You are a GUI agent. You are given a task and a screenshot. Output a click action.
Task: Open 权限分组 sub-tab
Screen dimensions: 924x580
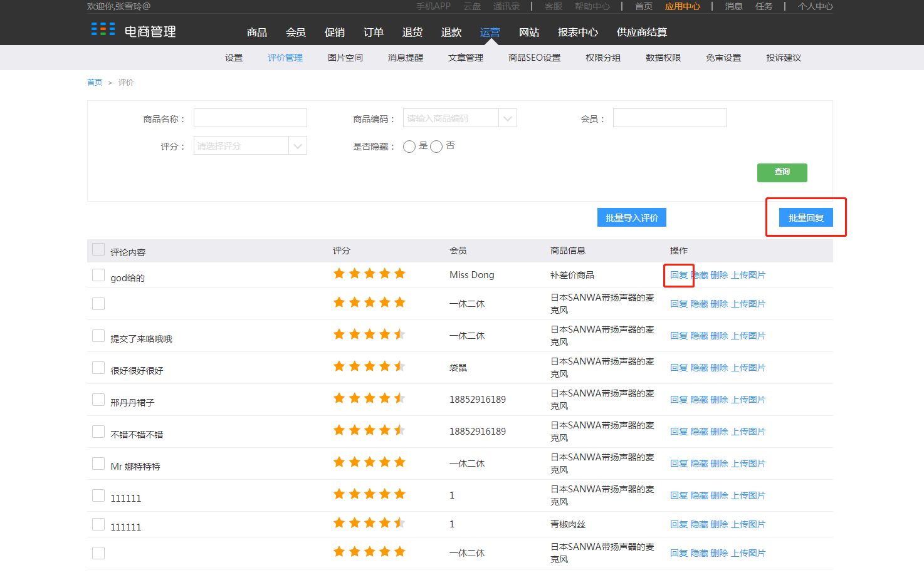(x=603, y=58)
